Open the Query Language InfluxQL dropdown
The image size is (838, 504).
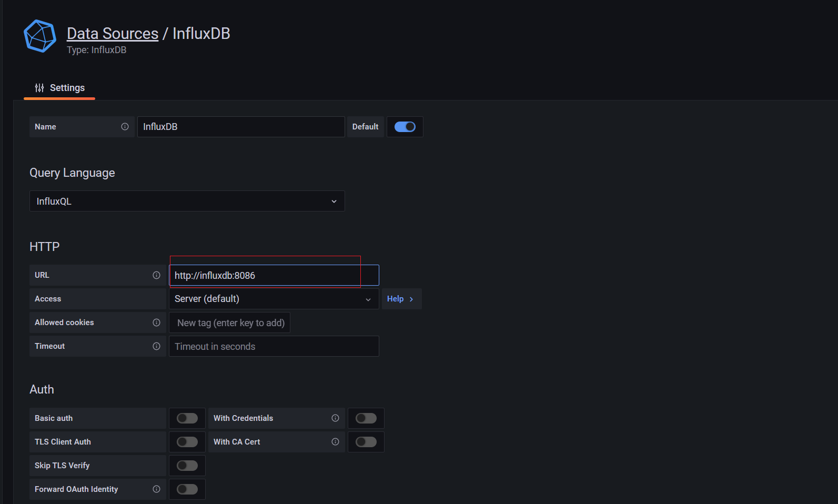click(187, 201)
